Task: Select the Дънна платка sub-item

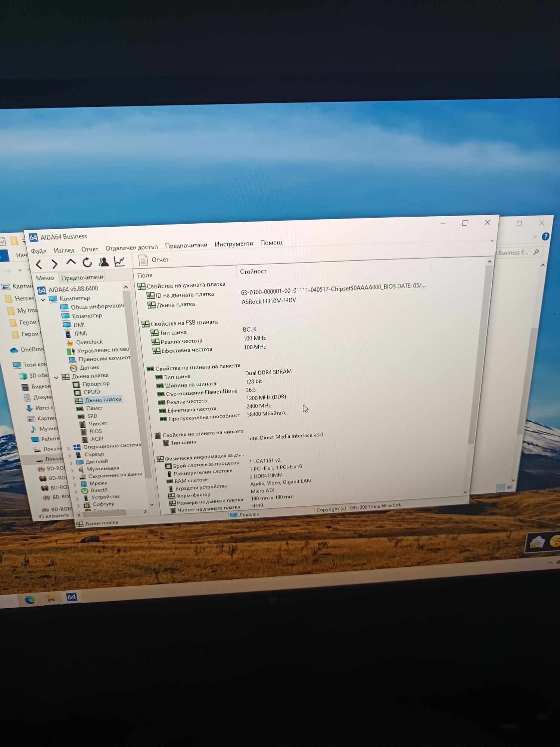Action: 99,400
